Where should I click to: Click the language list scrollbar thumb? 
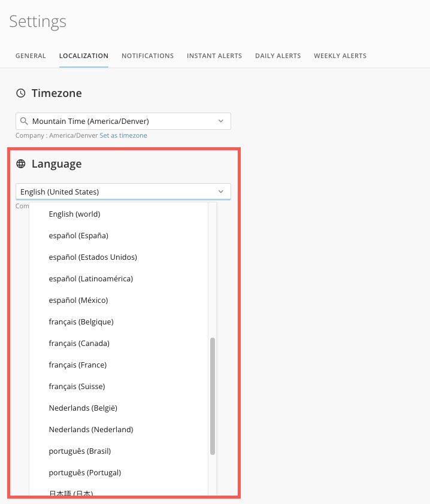[212, 396]
